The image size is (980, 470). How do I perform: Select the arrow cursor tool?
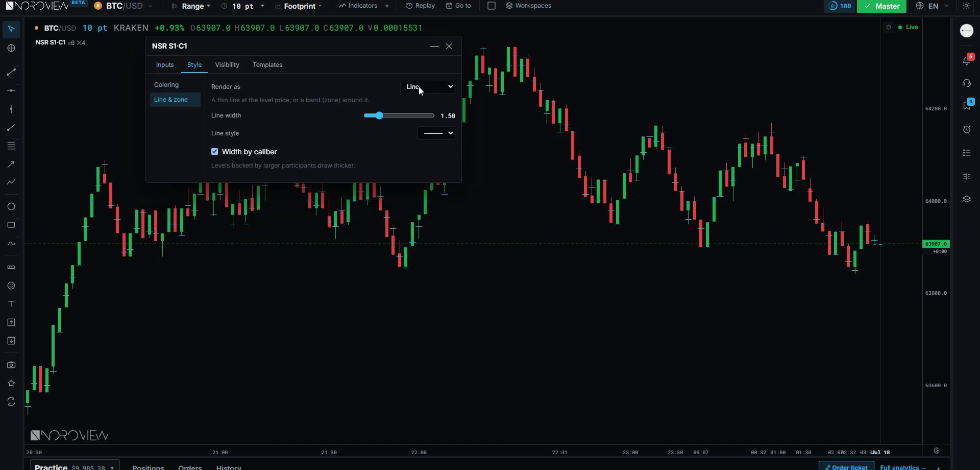pos(11,29)
